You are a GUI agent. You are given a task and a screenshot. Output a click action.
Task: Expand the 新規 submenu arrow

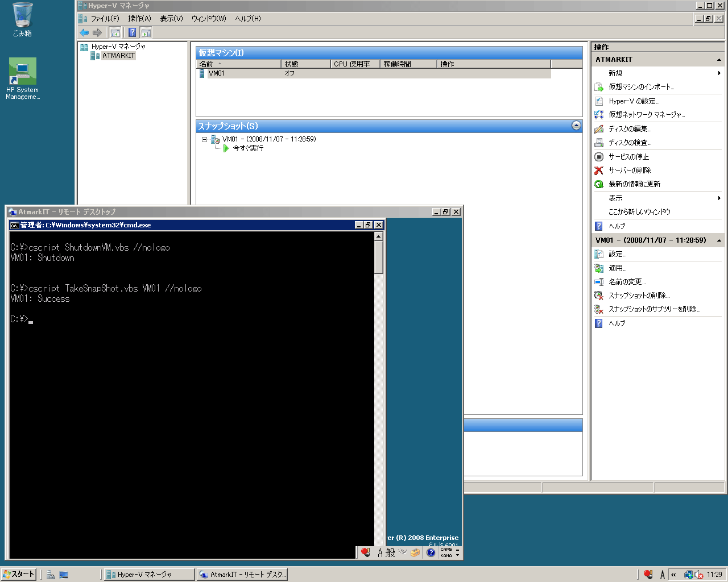pos(719,73)
